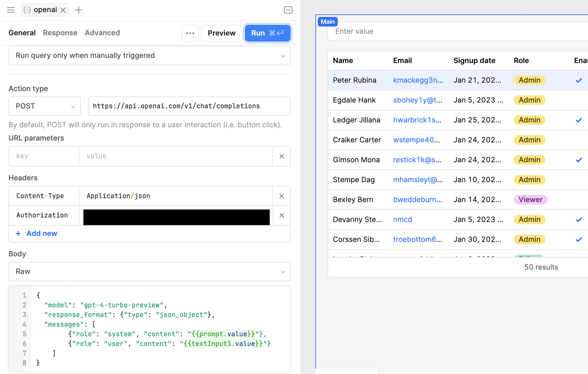
Task: Click the Enter value text input
Action: coord(452,31)
